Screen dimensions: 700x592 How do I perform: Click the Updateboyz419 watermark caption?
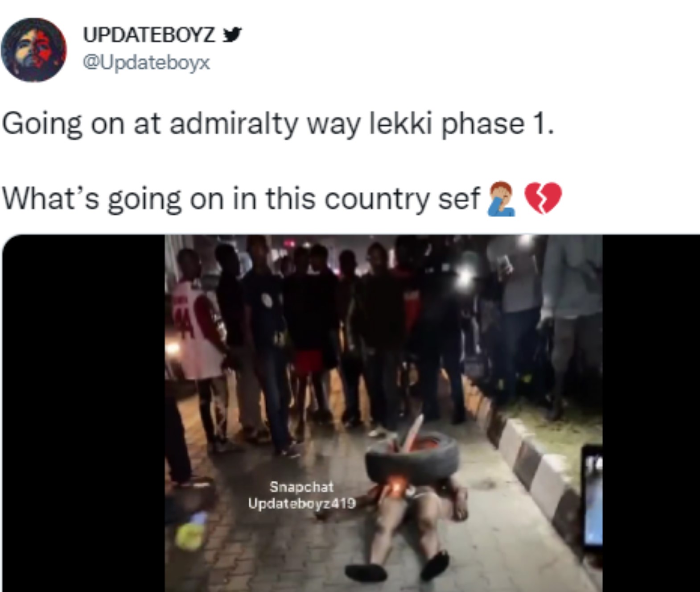(x=302, y=504)
